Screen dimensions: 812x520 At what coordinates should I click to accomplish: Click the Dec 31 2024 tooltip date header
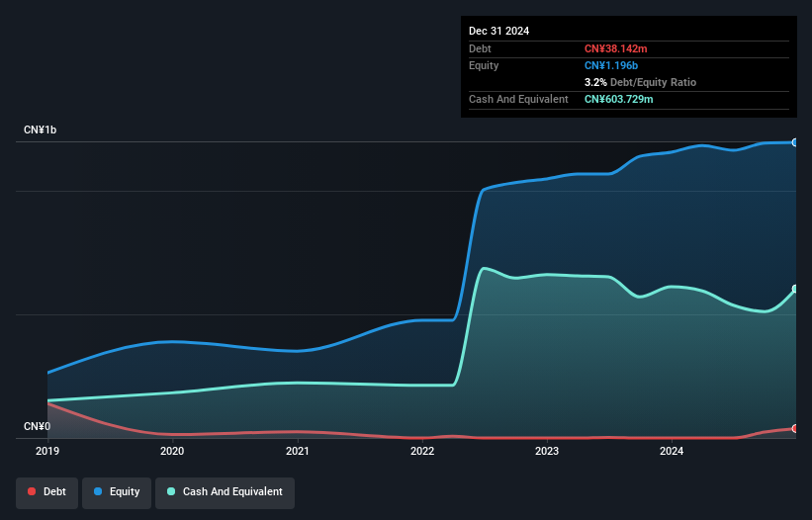498,31
